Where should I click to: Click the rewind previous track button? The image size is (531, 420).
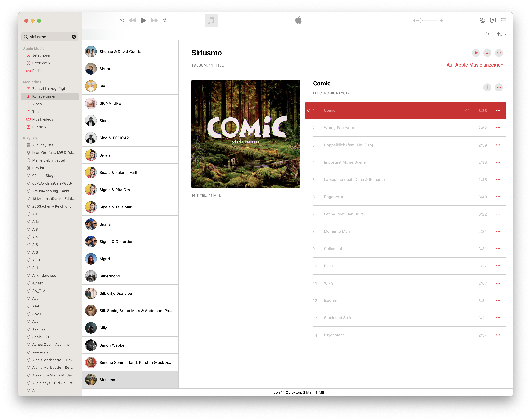coord(132,20)
